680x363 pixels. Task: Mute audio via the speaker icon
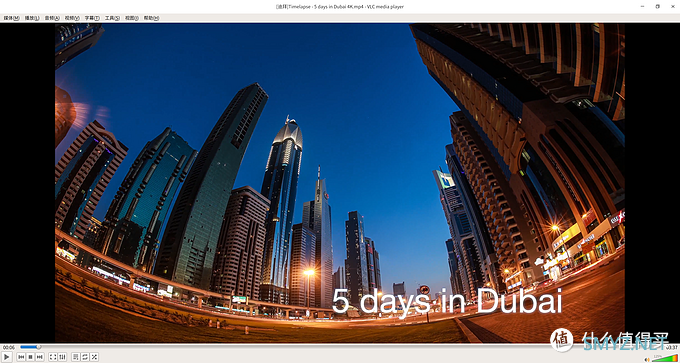pos(647,359)
